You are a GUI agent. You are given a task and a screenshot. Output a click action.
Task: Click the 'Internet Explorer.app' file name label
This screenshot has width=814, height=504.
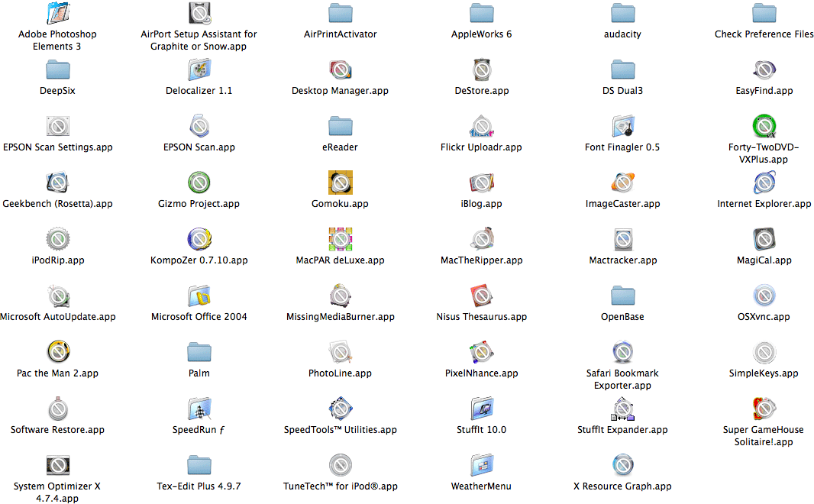coord(764,204)
